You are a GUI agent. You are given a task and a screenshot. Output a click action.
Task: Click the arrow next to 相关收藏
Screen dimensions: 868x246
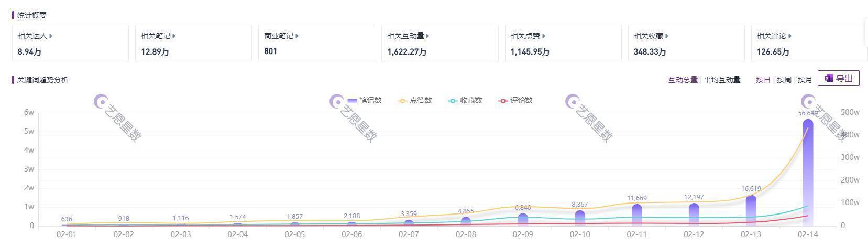(x=666, y=36)
